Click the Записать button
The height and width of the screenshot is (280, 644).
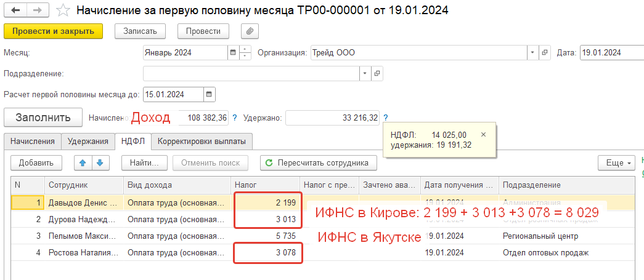click(x=140, y=31)
